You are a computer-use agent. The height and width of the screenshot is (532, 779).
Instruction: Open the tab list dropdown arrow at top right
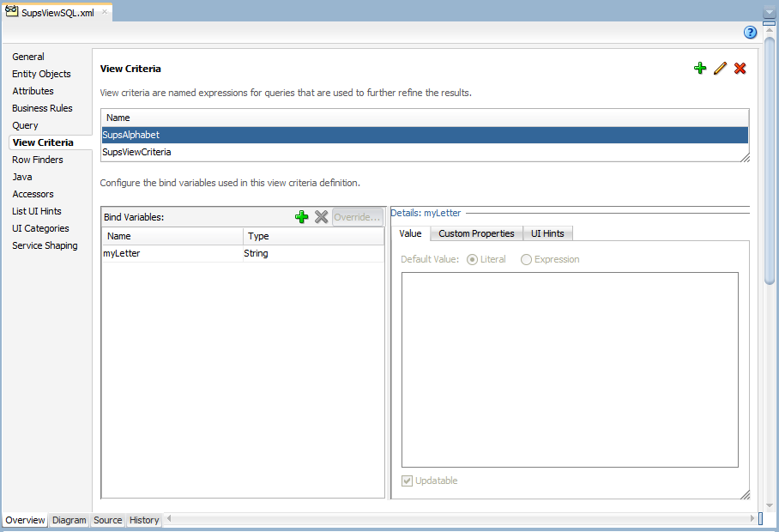[769, 14]
